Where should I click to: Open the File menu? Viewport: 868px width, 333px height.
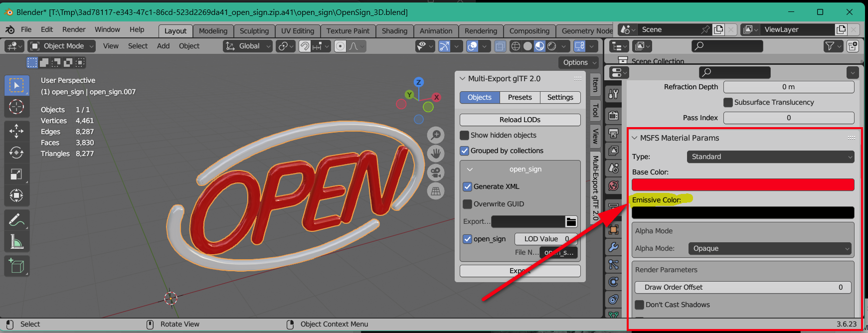click(x=26, y=29)
